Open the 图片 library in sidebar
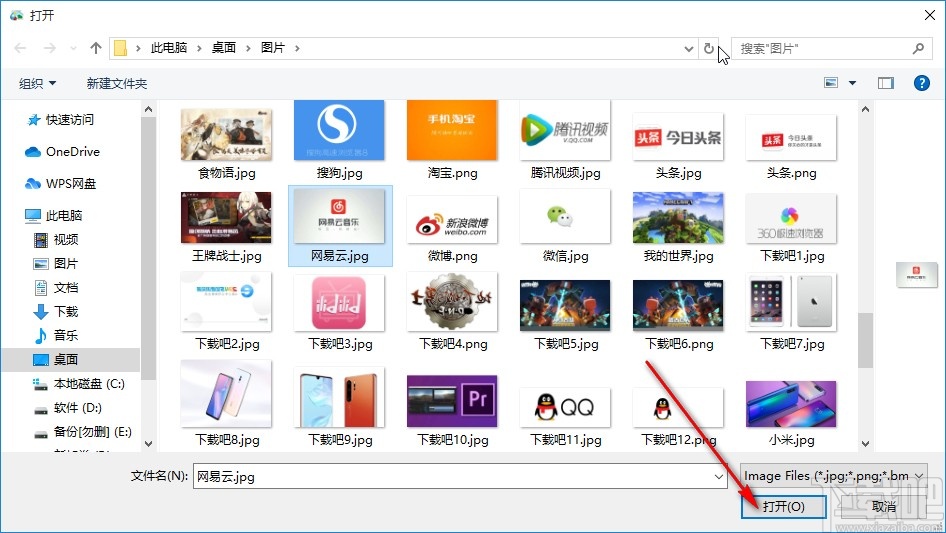The width and height of the screenshot is (946, 533). pyautogui.click(x=56, y=264)
